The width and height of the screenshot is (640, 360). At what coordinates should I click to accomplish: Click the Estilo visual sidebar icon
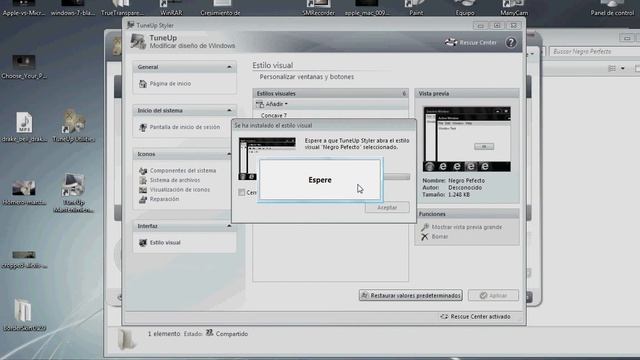pos(142,243)
